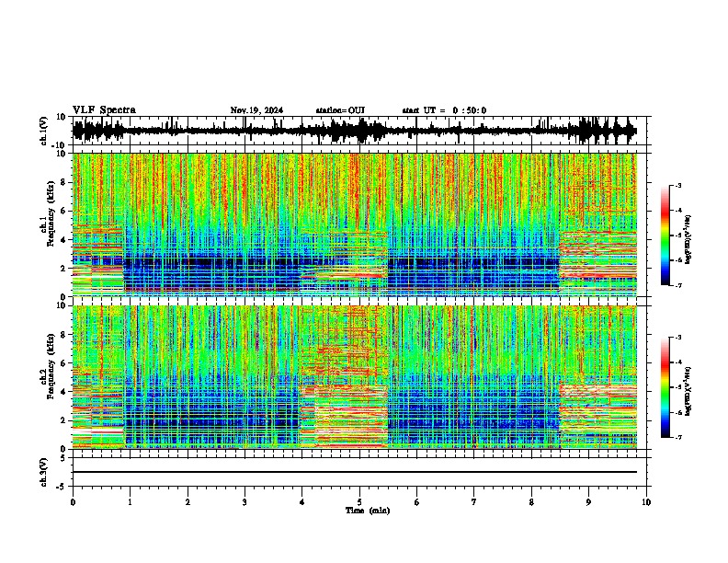Click the "ch.3(V)" axis label

point(44,472)
